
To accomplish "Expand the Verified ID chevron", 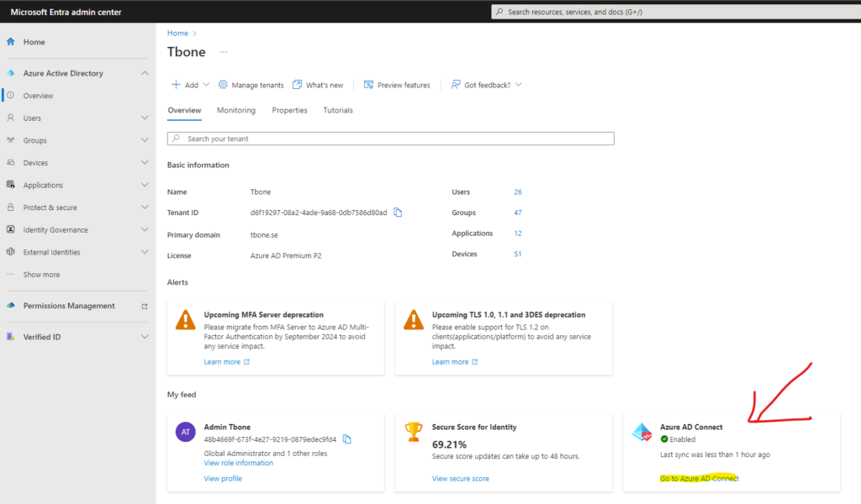I will (145, 337).
